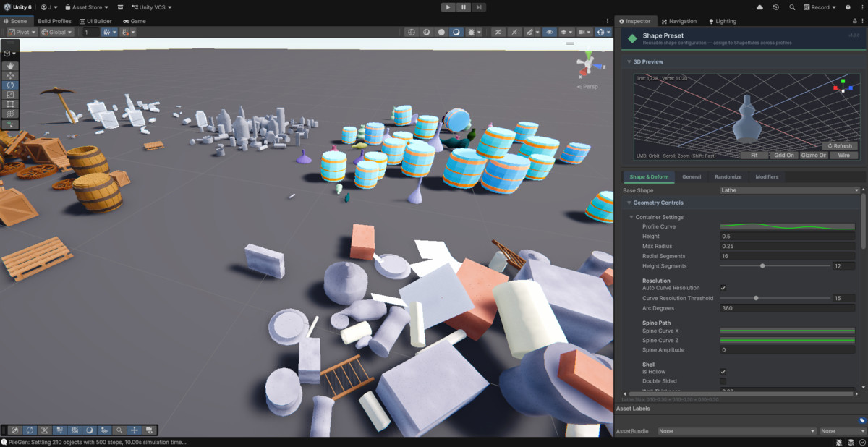The image size is (868, 447).
Task: Click the Refresh button in preview
Action: point(840,145)
